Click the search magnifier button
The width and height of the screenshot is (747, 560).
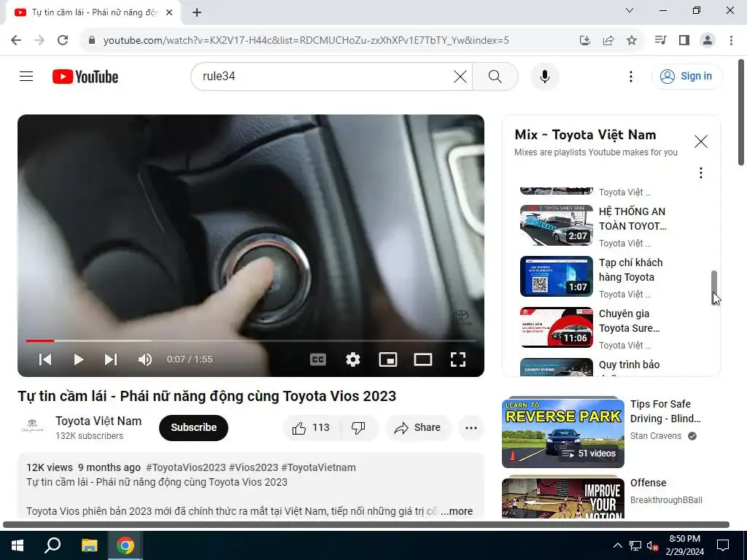[x=495, y=76]
